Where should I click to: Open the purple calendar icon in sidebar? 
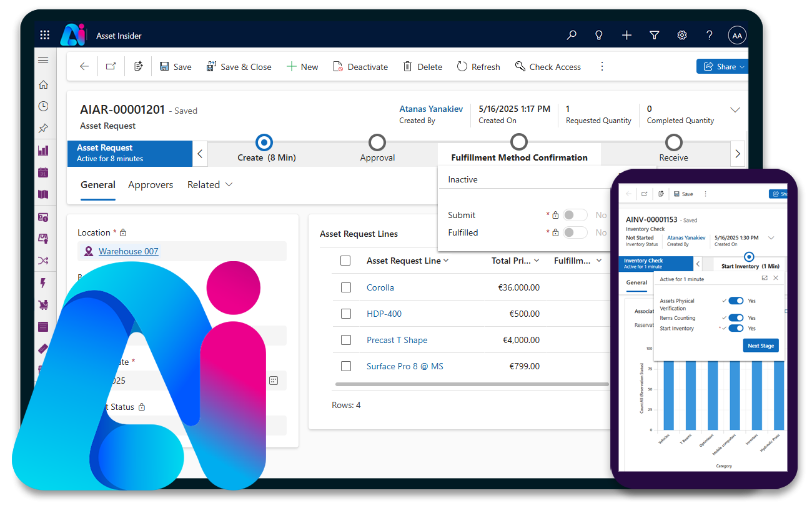click(x=43, y=172)
